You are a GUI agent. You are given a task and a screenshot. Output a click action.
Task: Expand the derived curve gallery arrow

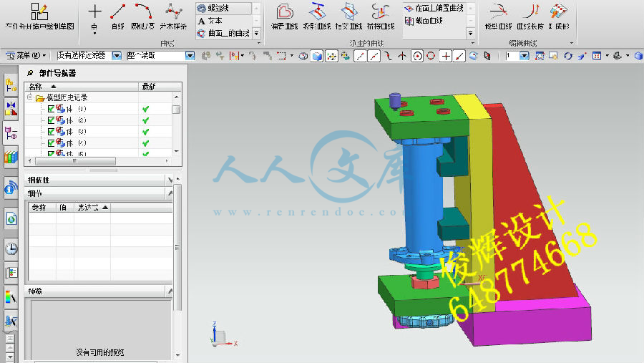click(x=471, y=34)
